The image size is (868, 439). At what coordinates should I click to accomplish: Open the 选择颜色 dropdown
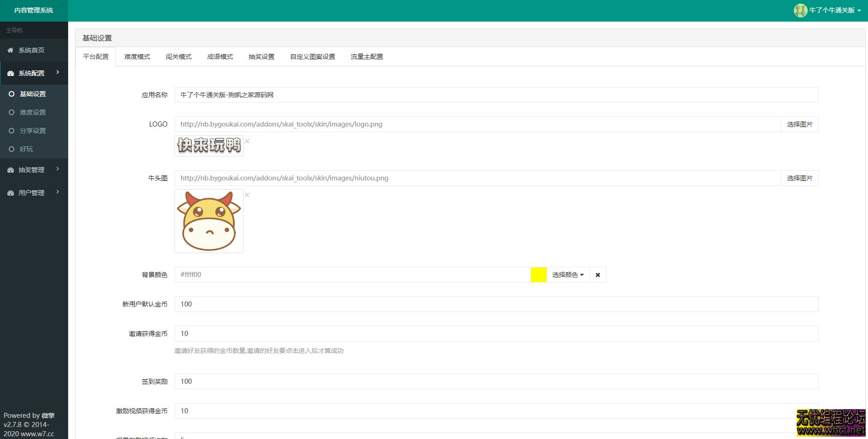pyautogui.click(x=568, y=275)
